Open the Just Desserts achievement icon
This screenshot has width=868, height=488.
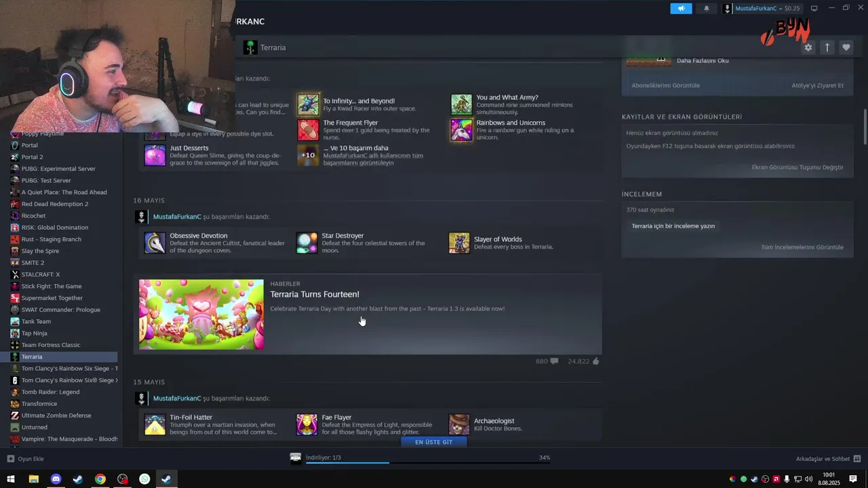155,155
